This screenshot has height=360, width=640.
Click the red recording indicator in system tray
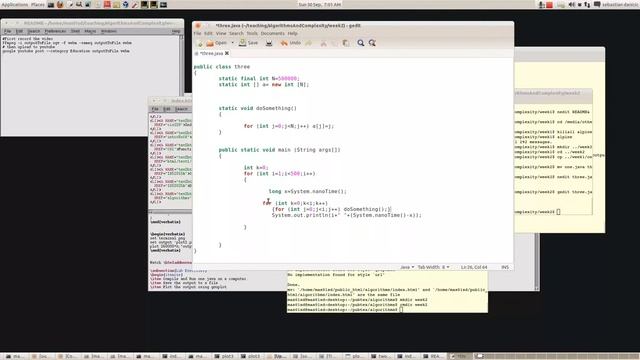pos(549,4)
